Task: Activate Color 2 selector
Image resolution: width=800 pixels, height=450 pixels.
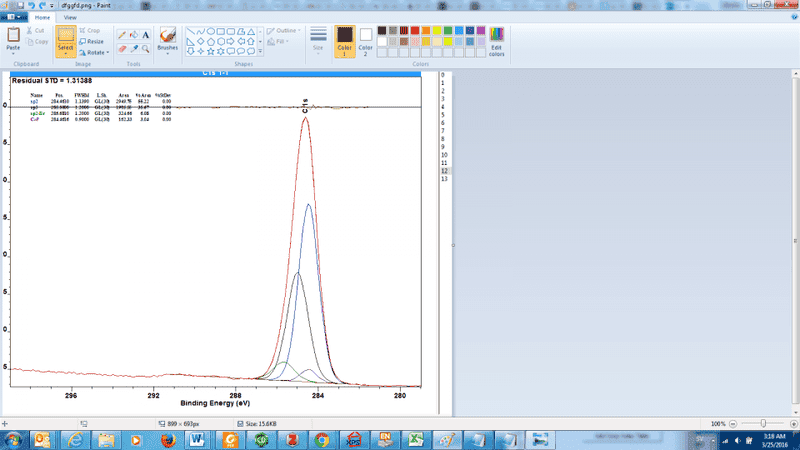Action: [365, 41]
